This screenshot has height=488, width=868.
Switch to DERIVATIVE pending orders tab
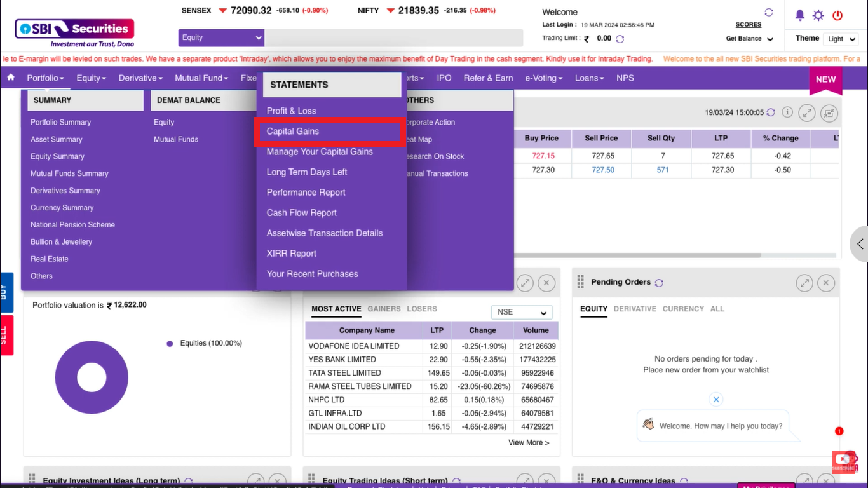point(635,309)
